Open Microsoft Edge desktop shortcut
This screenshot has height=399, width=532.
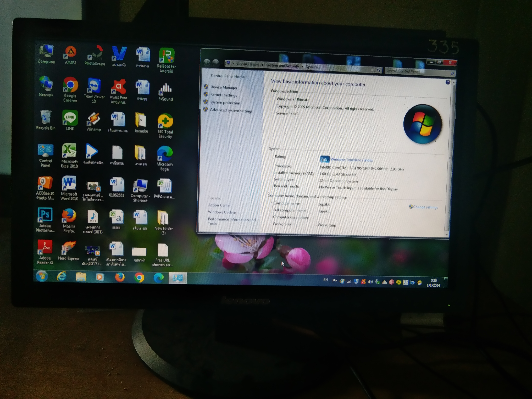(165, 158)
